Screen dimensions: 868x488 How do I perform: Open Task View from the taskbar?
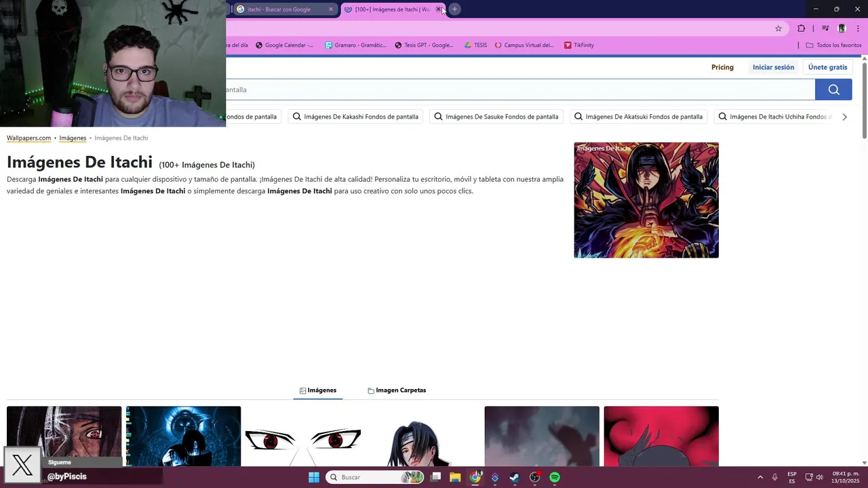436,477
